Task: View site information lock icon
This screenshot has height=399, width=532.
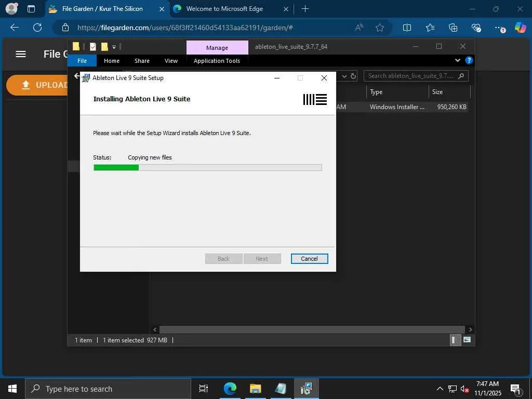Action: tap(65, 28)
